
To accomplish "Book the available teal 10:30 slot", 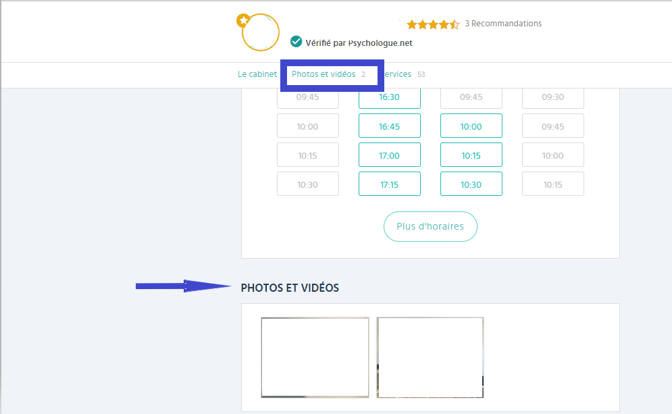I will pyautogui.click(x=471, y=184).
